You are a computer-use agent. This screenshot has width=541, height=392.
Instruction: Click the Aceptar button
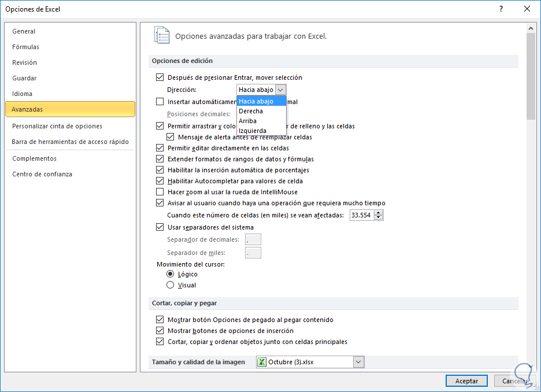tap(466, 381)
